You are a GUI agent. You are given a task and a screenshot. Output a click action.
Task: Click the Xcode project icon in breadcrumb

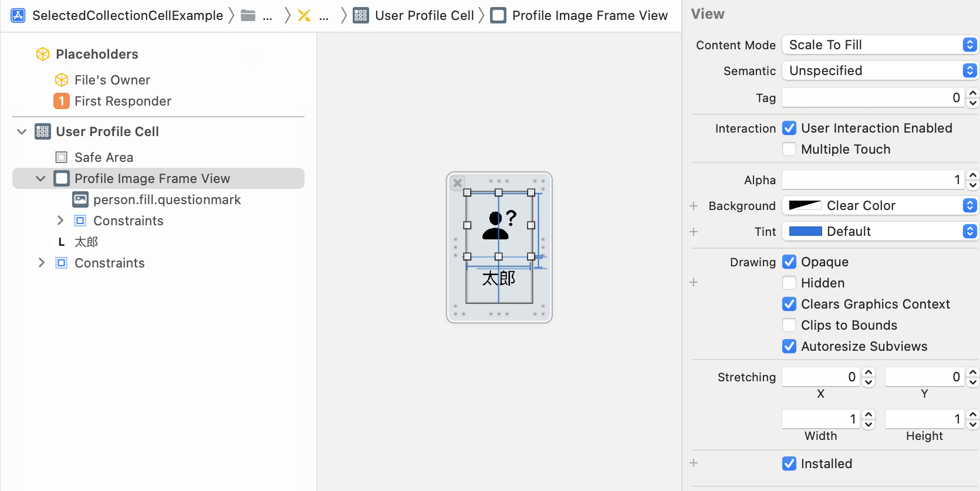(18, 15)
